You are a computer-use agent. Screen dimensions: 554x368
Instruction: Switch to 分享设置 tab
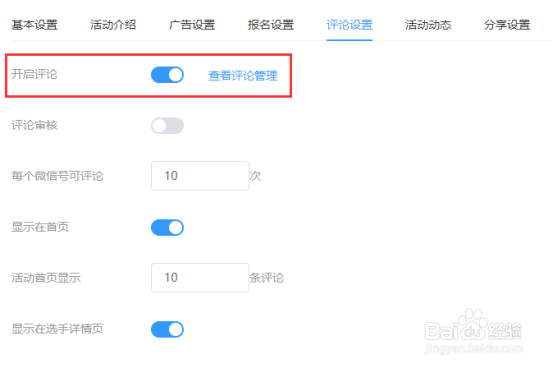point(507,25)
